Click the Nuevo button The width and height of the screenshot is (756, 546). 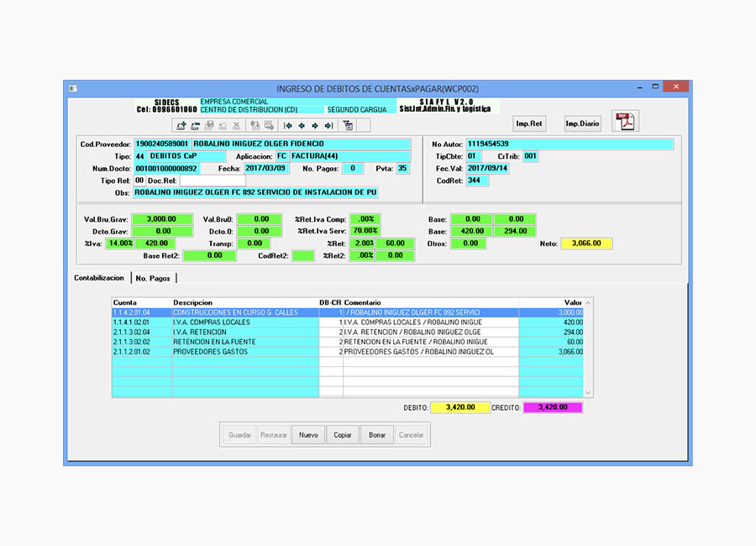308,435
